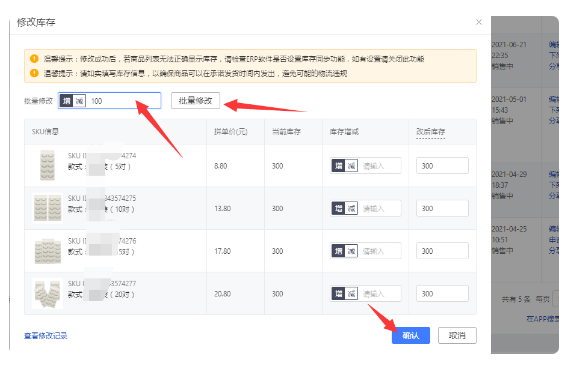The image size is (565, 366).
Task: Select 增 for the 8.80 price SKU row
Action: [338, 166]
